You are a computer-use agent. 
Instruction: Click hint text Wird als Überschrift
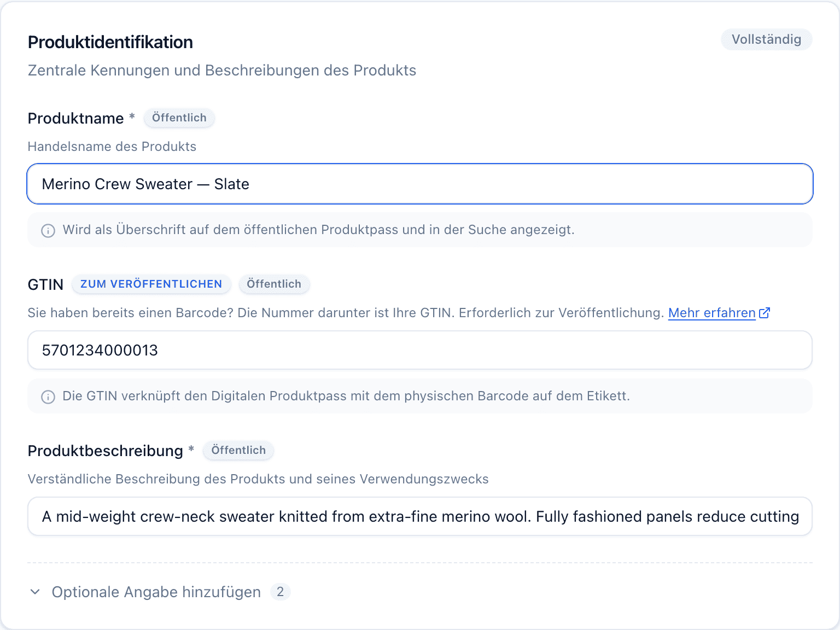coord(318,230)
